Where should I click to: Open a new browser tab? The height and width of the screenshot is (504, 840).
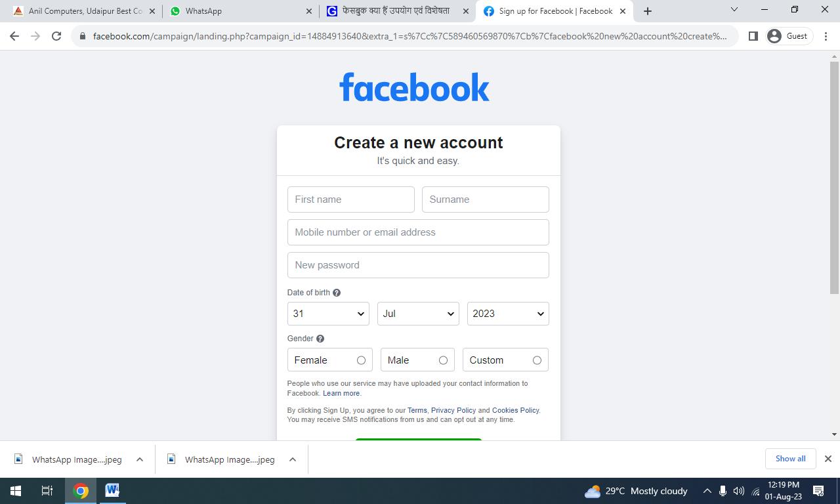pos(648,11)
